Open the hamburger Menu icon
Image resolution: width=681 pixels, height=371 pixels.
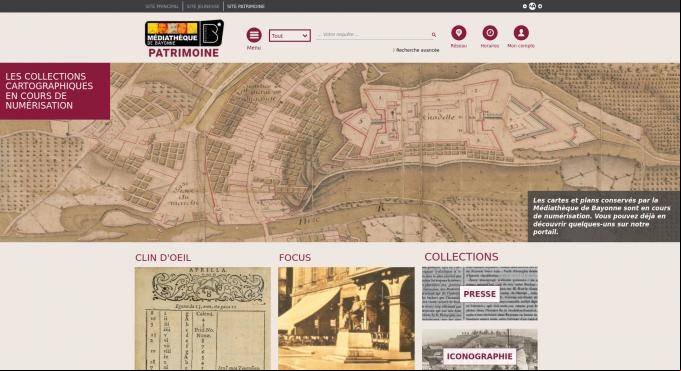(x=254, y=35)
